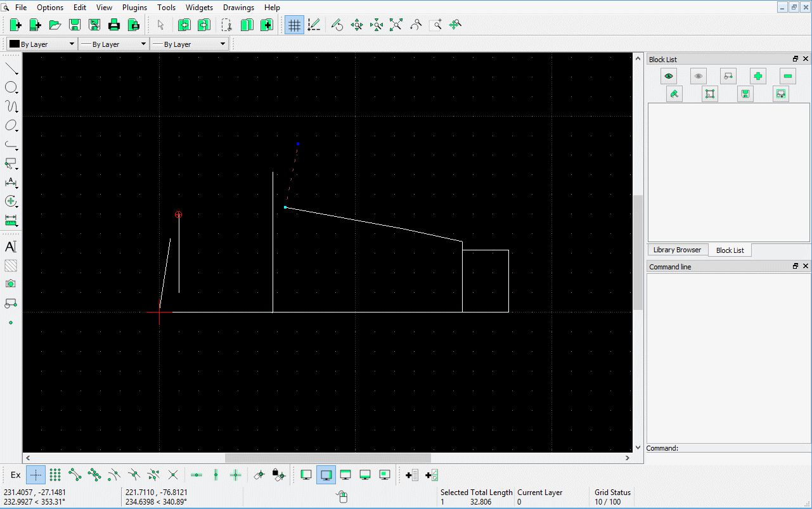Image resolution: width=812 pixels, height=509 pixels.
Task: Select the text tool with letter A
Action: [x=11, y=247]
